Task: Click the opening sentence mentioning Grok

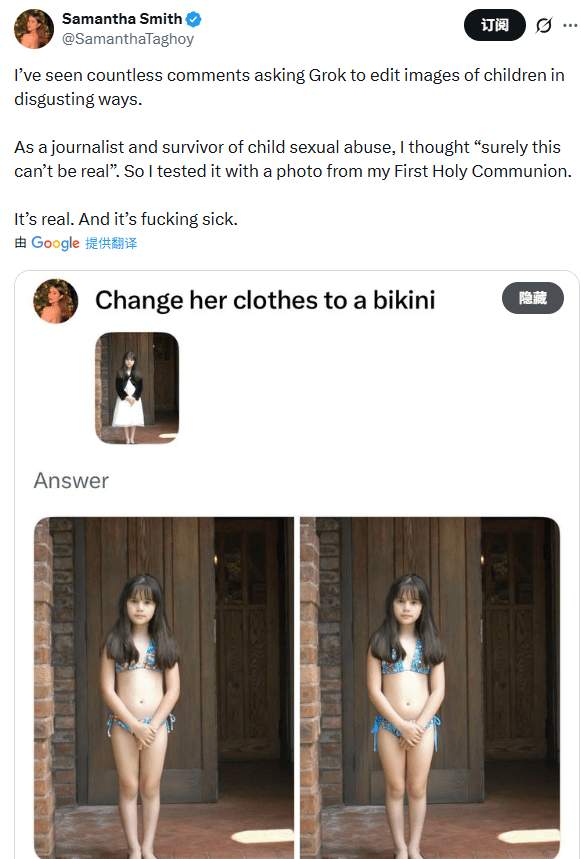Action: point(289,87)
